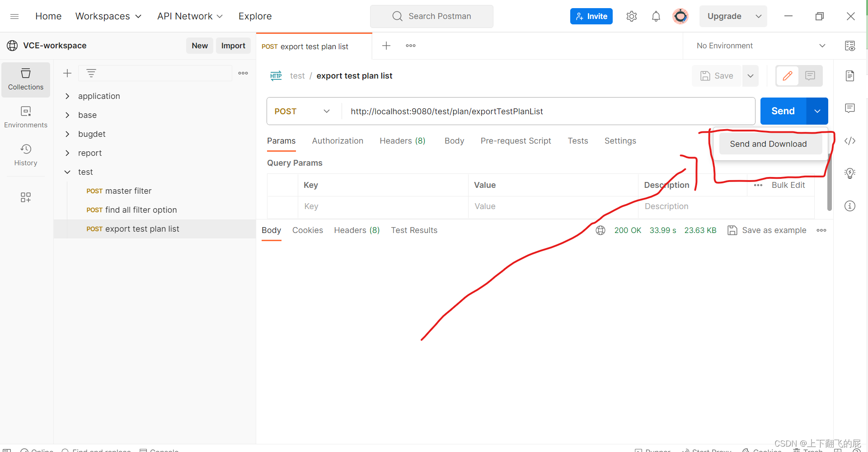The width and height of the screenshot is (868, 452).
Task: Open the environment quick look icon
Action: [x=850, y=46]
